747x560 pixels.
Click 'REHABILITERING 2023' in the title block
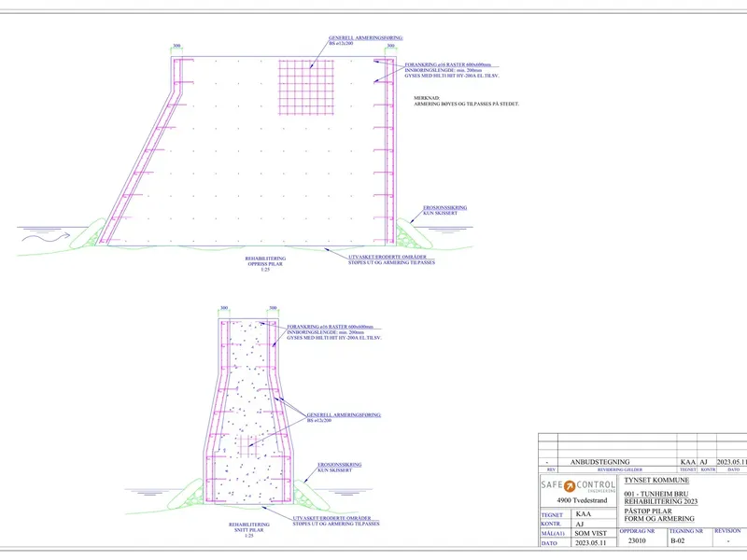coord(661,501)
